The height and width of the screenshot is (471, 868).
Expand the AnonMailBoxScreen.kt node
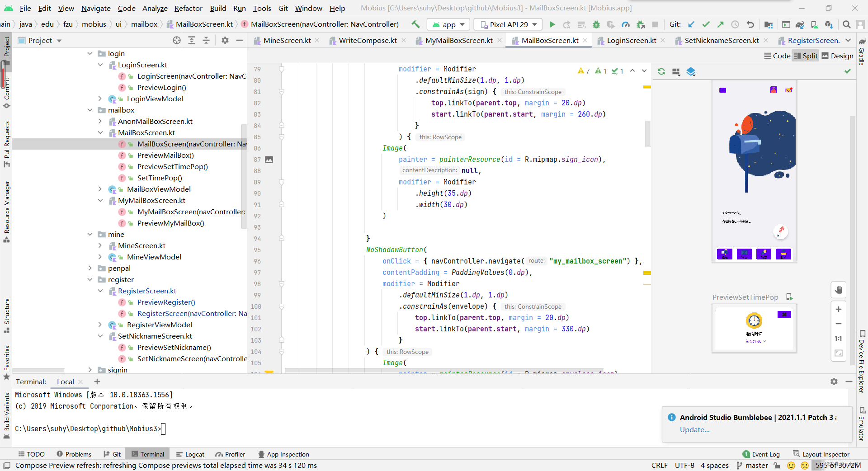(x=100, y=121)
